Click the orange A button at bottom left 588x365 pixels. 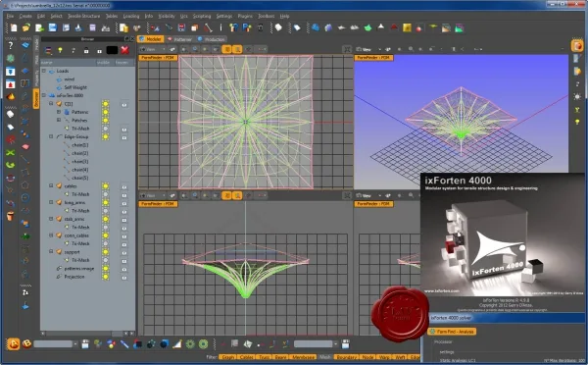(x=14, y=343)
